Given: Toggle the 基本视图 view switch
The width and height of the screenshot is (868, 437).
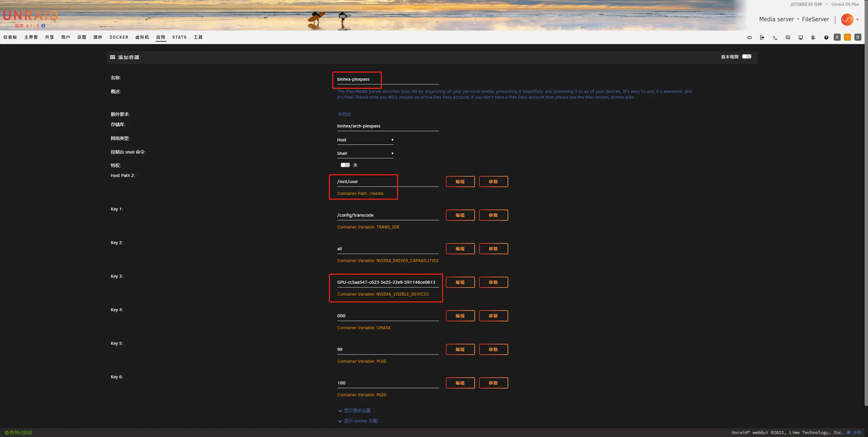Looking at the screenshot, I should [x=746, y=57].
